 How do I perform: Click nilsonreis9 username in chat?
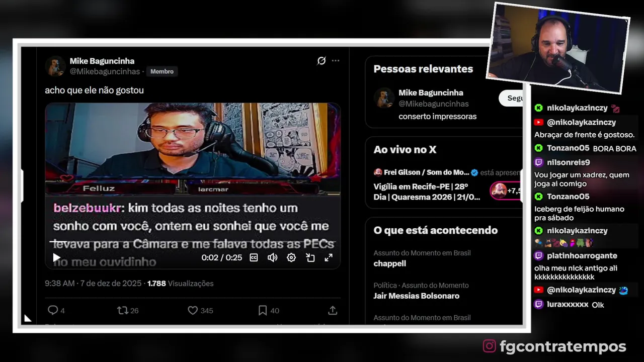568,162
